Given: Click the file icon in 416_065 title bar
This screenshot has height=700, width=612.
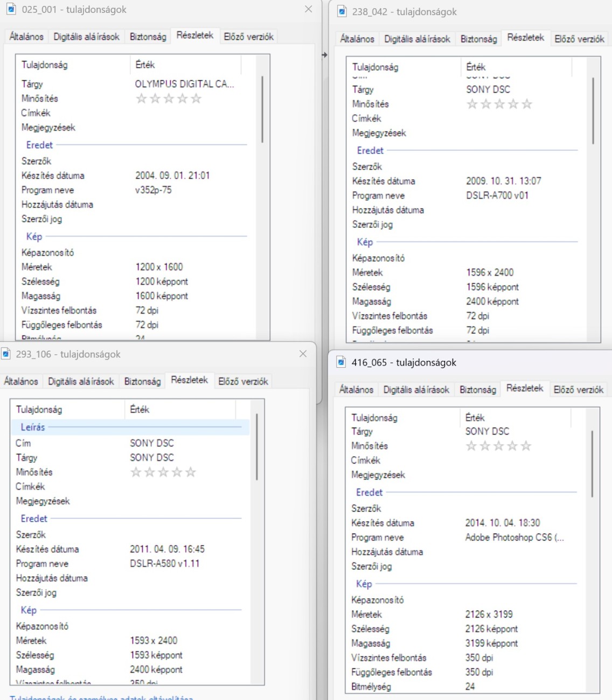Looking at the screenshot, I should pyautogui.click(x=341, y=362).
